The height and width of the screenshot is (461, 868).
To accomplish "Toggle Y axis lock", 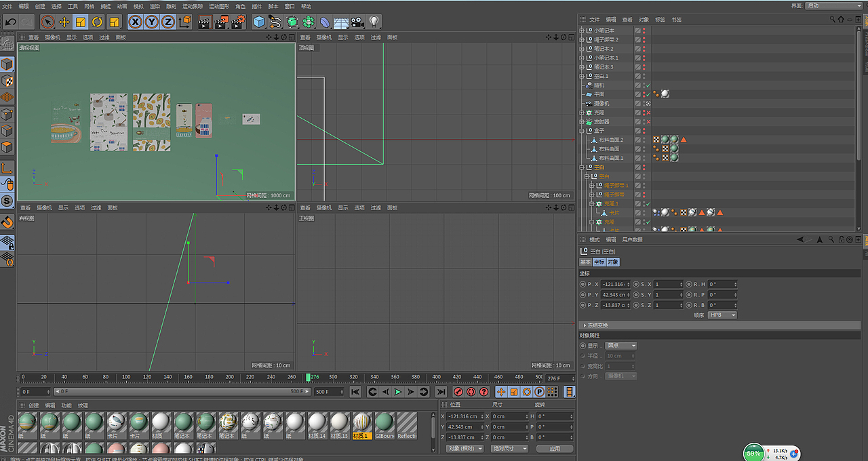I will pyautogui.click(x=152, y=22).
